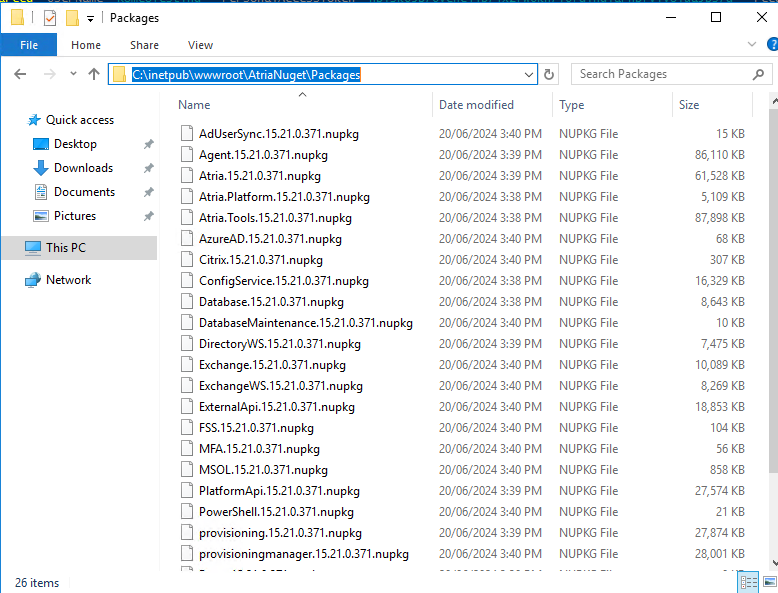The image size is (778, 593).
Task: Switch to Details view in status bar
Action: (749, 582)
